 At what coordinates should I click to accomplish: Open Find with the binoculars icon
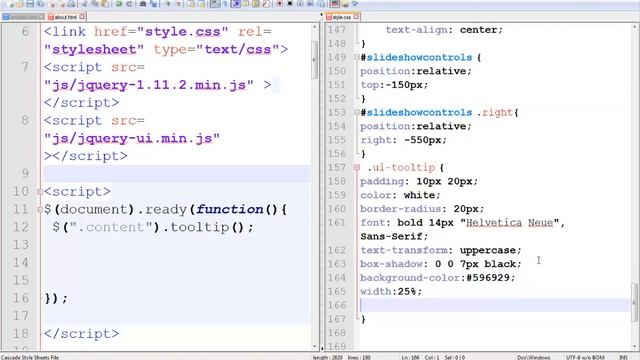coord(143,4)
